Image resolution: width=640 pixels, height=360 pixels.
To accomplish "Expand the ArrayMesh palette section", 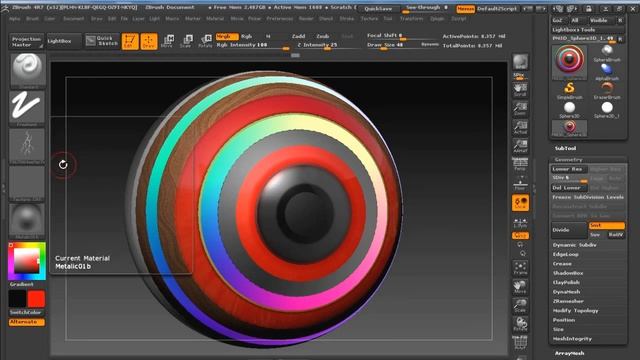I will 569,353.
